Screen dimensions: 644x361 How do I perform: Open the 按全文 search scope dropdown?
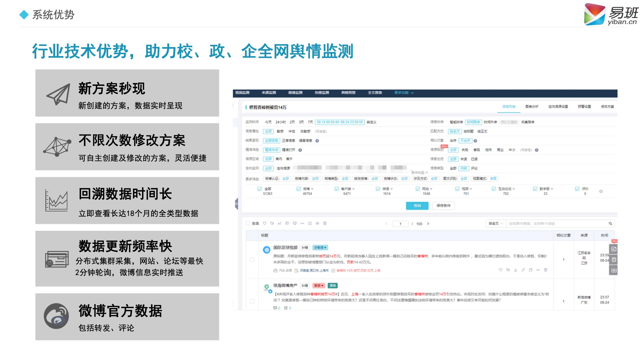pyautogui.click(x=496, y=223)
